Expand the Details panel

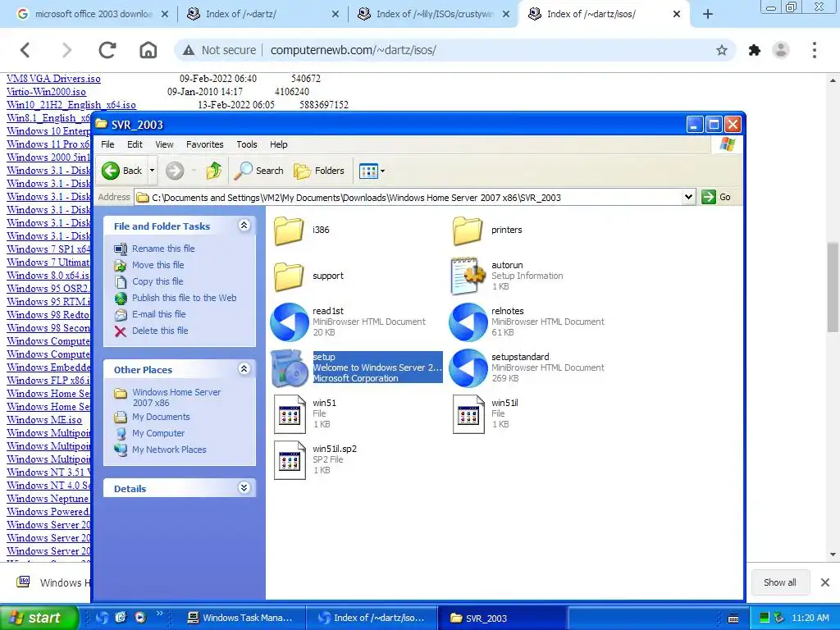[x=244, y=488]
